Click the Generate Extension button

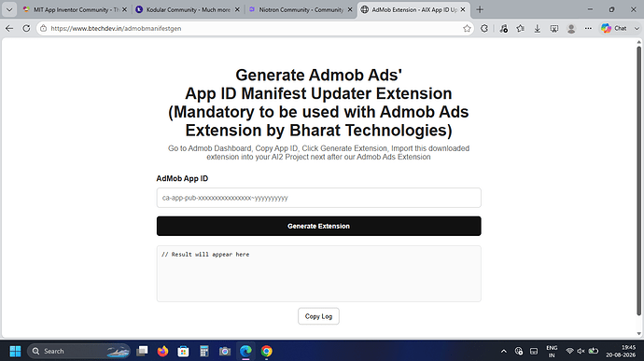pos(318,226)
